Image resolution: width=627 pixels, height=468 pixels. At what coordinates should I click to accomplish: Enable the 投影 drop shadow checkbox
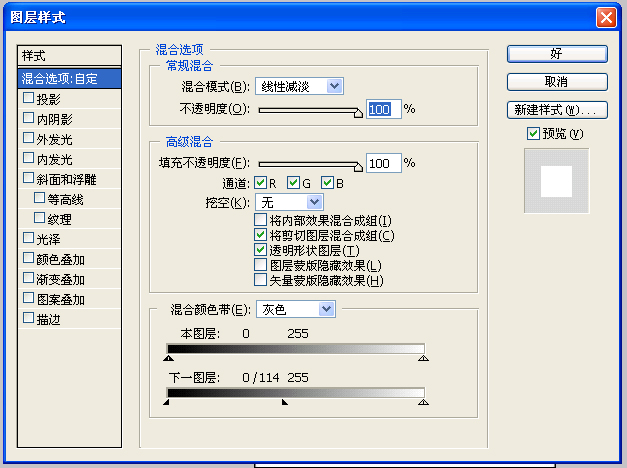(28, 98)
